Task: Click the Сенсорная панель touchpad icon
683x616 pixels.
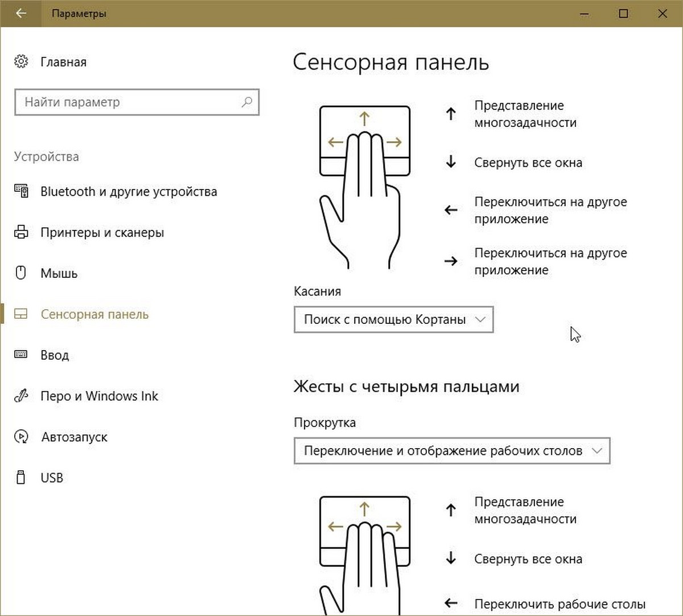Action: [x=21, y=314]
